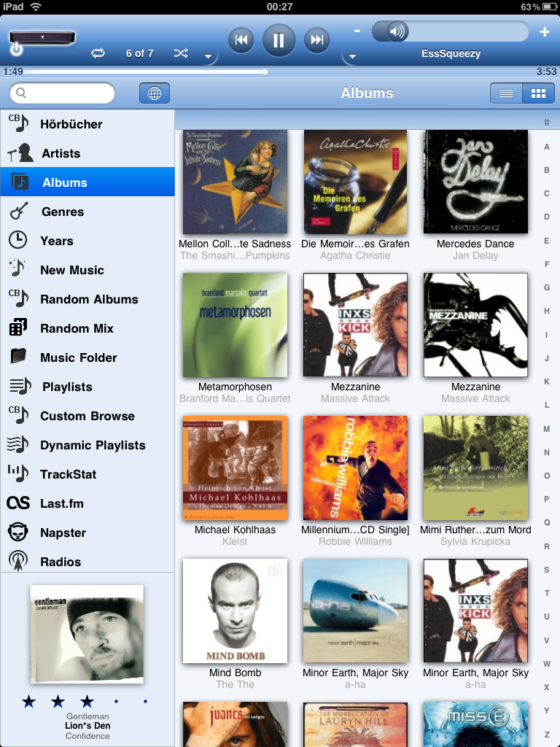Image resolution: width=560 pixels, height=747 pixels.
Task: Raise the volume with the plus button
Action: point(545,32)
